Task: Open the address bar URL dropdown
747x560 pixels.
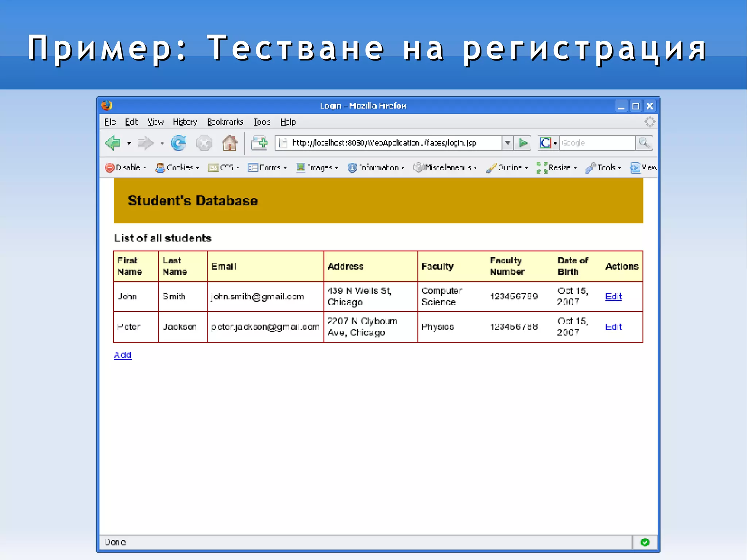Action: coord(507,143)
